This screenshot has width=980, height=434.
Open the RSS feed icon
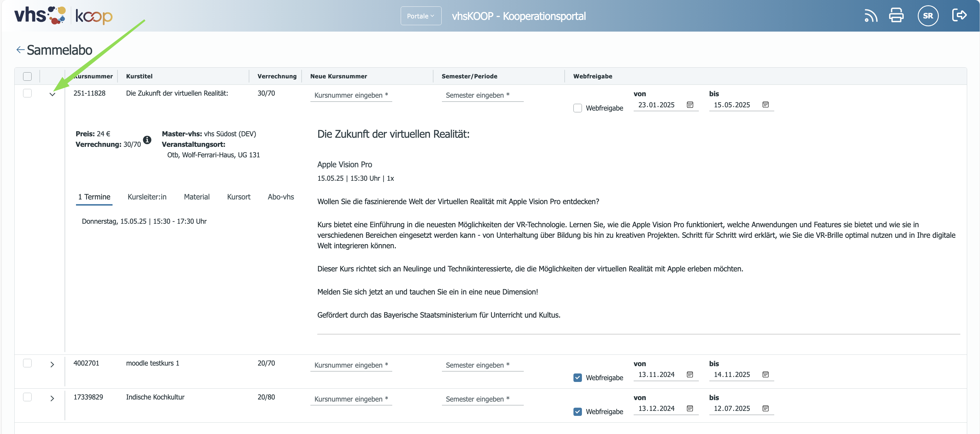[870, 16]
